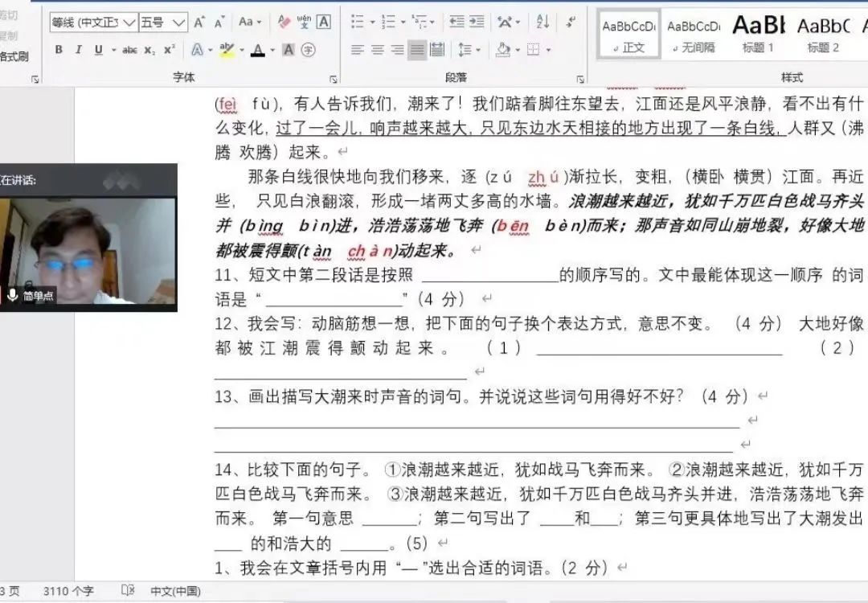Open the phonetic guide (wén) tool
This screenshot has height=603, width=868.
click(304, 23)
